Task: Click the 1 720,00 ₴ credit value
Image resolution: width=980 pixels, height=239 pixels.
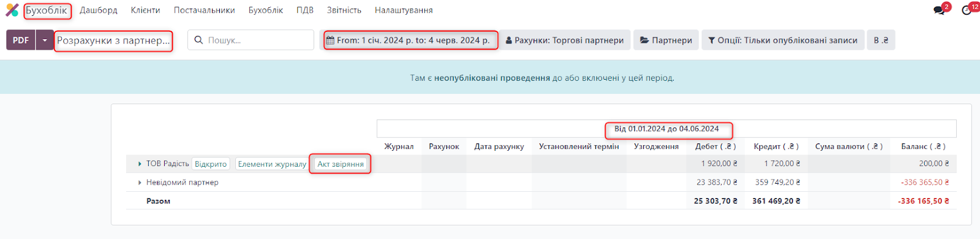Action: pyautogui.click(x=782, y=164)
